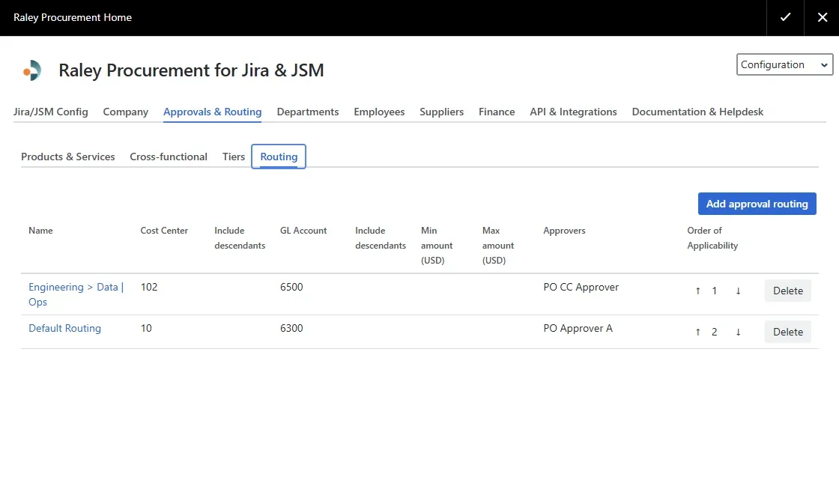The image size is (839, 504).
Task: Click Add approval routing button
Action: [x=757, y=204]
